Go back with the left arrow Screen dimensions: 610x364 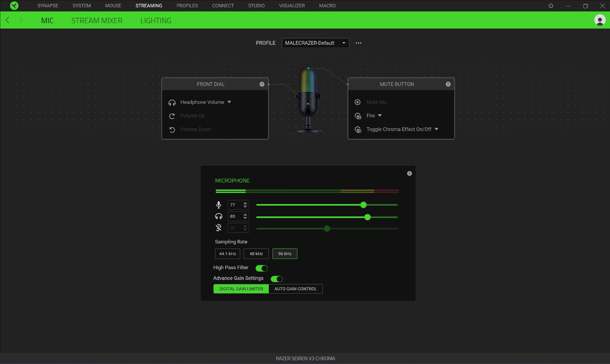coord(8,20)
